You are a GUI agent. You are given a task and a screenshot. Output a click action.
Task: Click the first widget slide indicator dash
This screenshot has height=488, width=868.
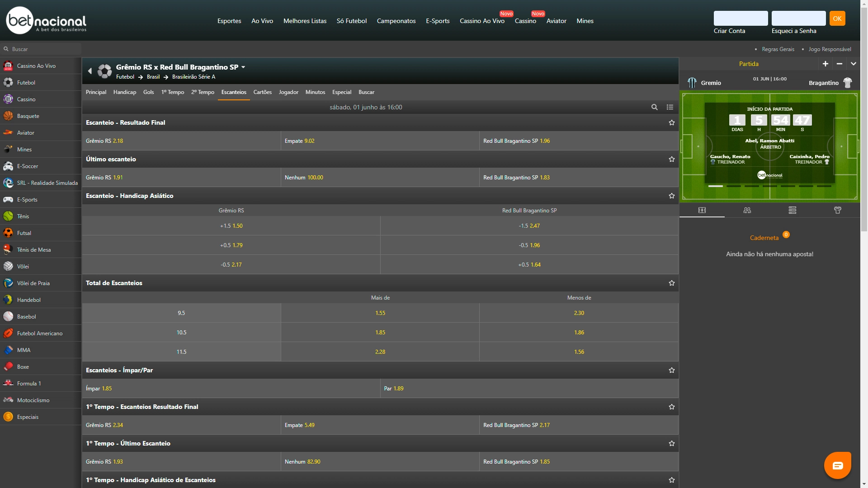point(716,186)
